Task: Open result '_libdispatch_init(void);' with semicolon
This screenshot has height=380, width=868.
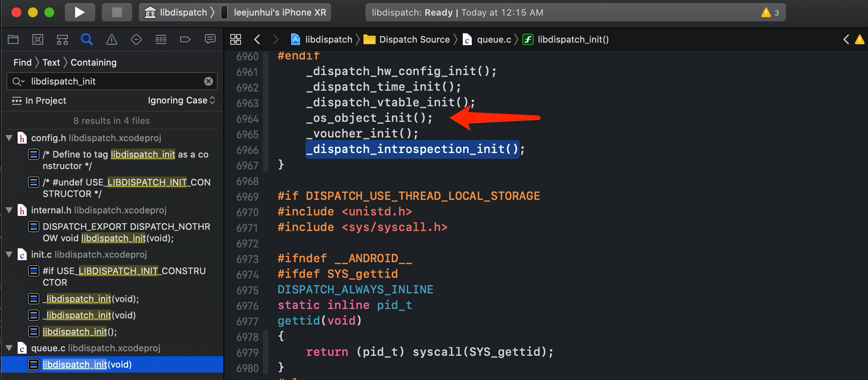Action: click(x=90, y=299)
